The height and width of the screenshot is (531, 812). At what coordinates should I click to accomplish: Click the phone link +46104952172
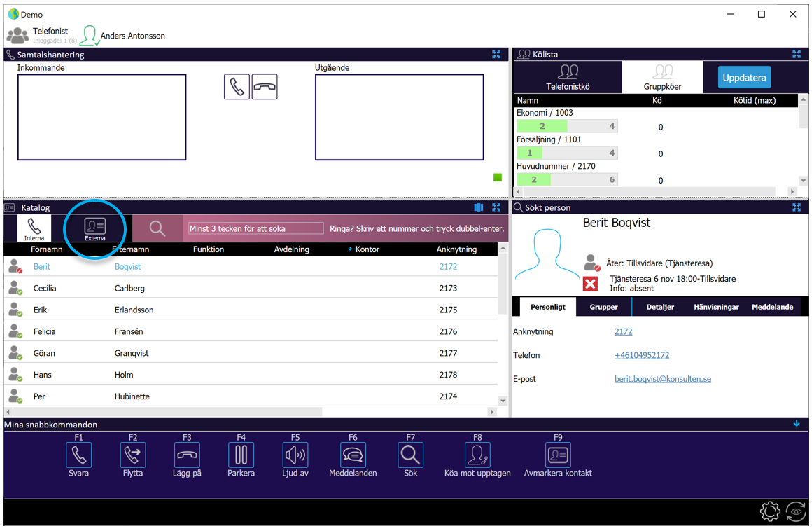click(642, 355)
